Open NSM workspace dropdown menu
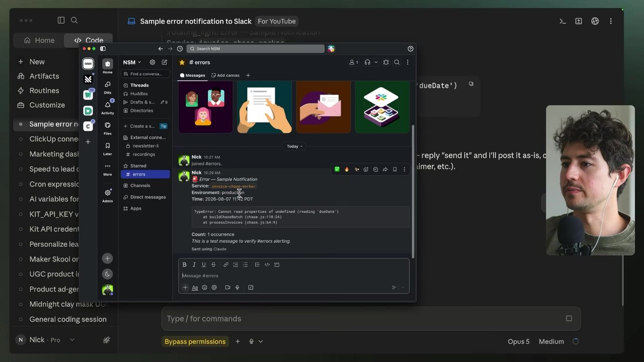The width and height of the screenshot is (644, 362). (x=132, y=62)
